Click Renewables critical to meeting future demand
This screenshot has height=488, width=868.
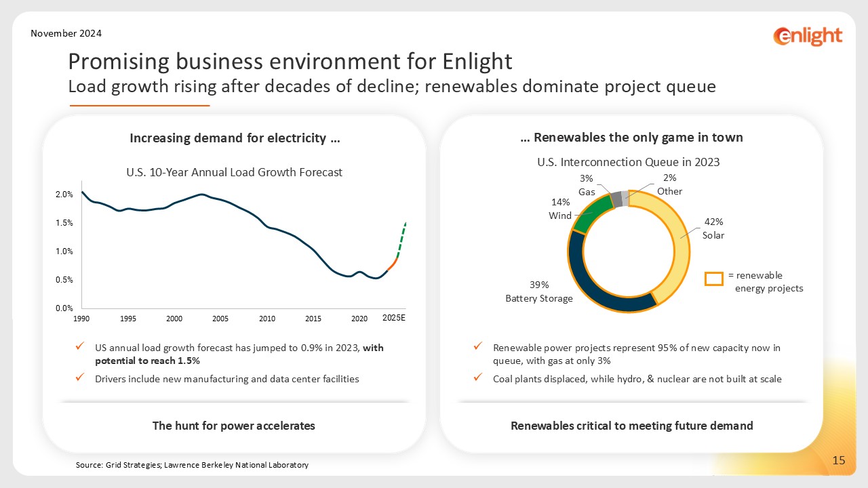[631, 426]
